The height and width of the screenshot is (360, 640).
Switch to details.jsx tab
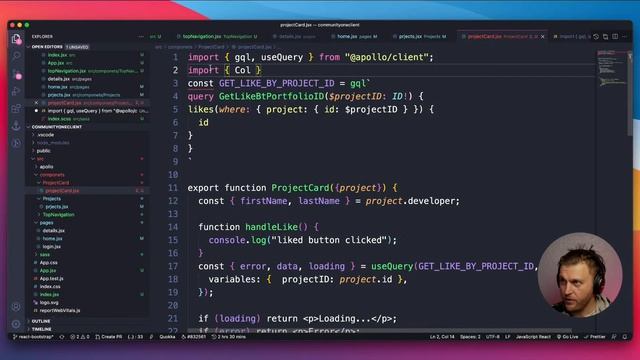click(x=294, y=37)
